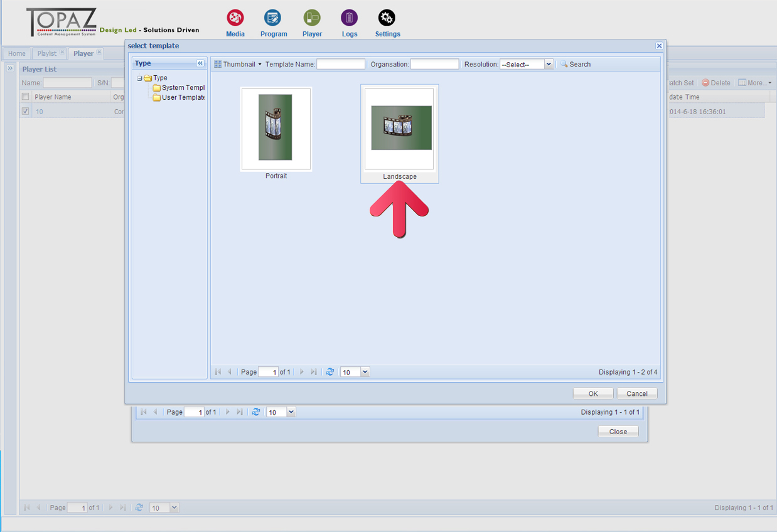Check the select-all checkbox in Player List header
This screenshot has height=532, width=777.
[26, 97]
